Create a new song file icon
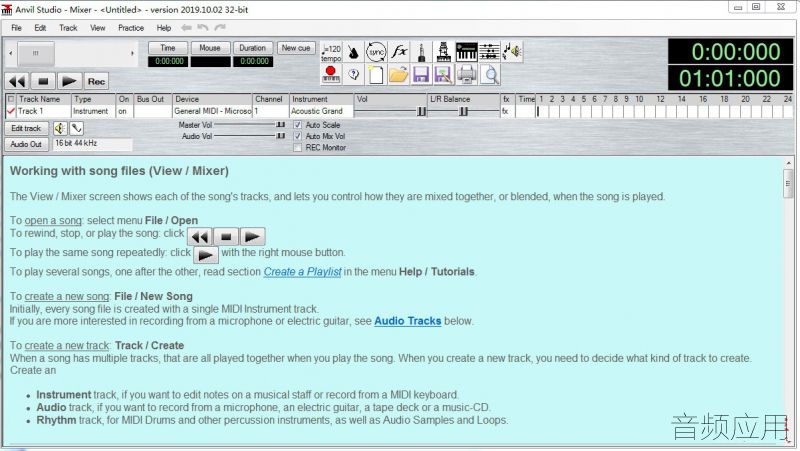This screenshot has width=800, height=451. pyautogui.click(x=376, y=74)
